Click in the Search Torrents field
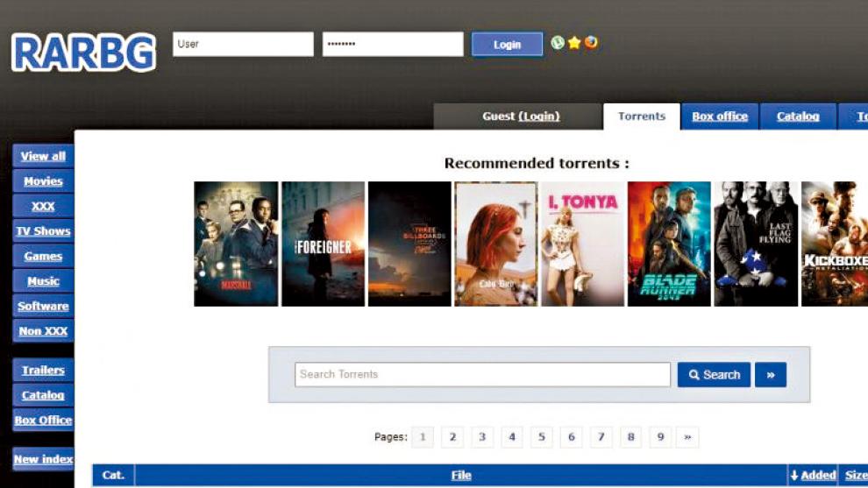The height and width of the screenshot is (488, 868). (482, 375)
